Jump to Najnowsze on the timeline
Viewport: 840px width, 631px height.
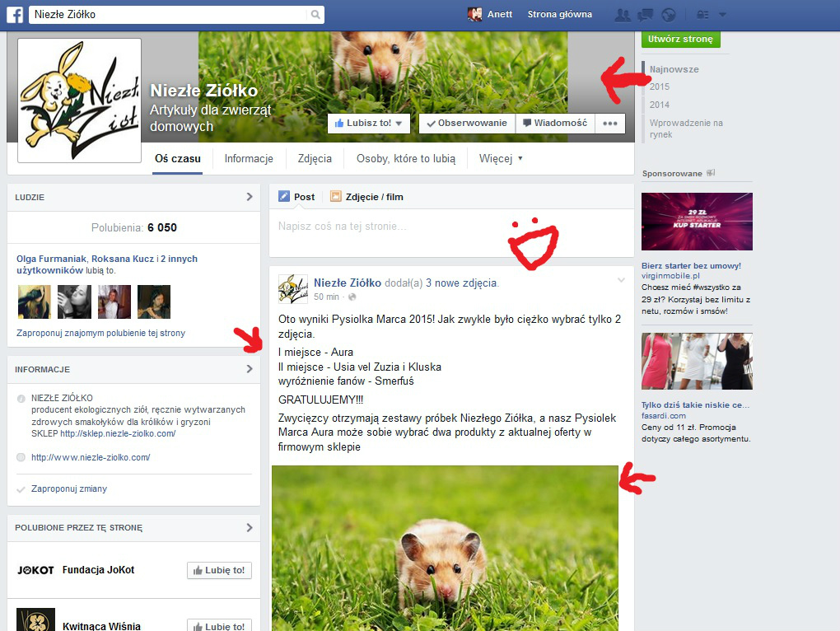[674, 69]
